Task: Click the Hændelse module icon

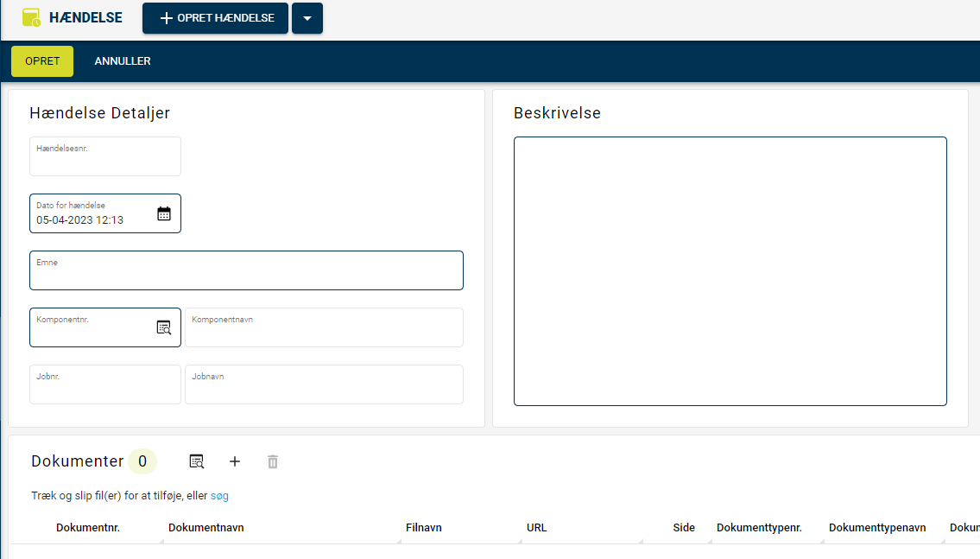Action: pos(31,17)
